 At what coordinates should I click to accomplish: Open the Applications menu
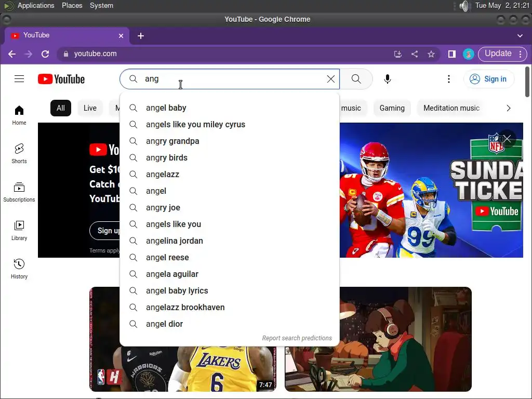click(x=36, y=5)
